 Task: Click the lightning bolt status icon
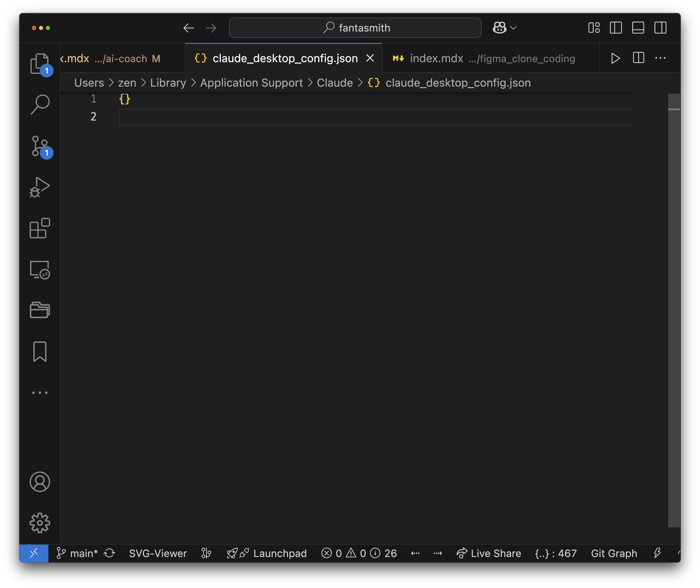[657, 553]
